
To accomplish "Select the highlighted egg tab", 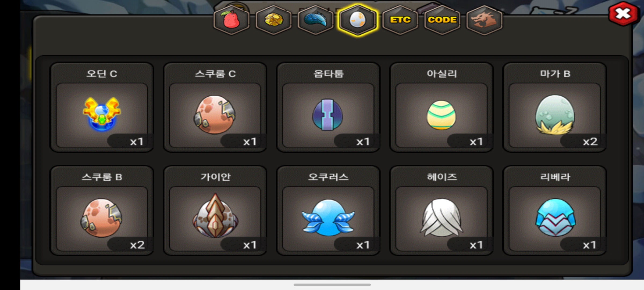I will click(358, 20).
